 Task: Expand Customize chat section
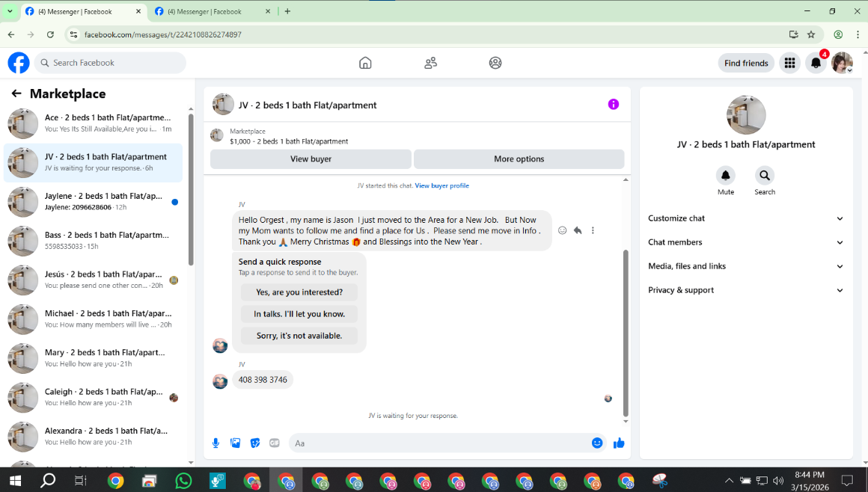tap(746, 218)
